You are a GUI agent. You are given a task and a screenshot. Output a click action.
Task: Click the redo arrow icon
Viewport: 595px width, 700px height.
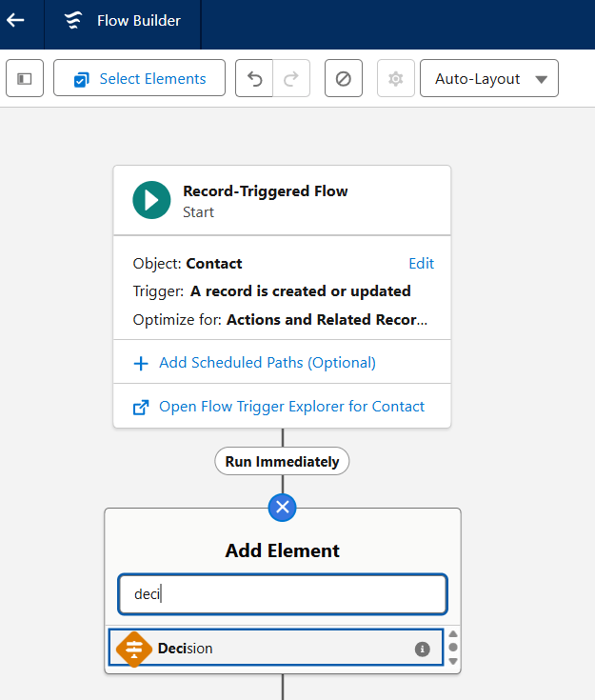tap(291, 79)
